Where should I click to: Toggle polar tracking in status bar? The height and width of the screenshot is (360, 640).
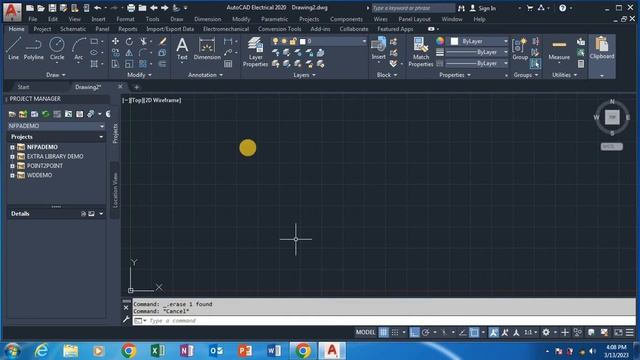coord(426,333)
